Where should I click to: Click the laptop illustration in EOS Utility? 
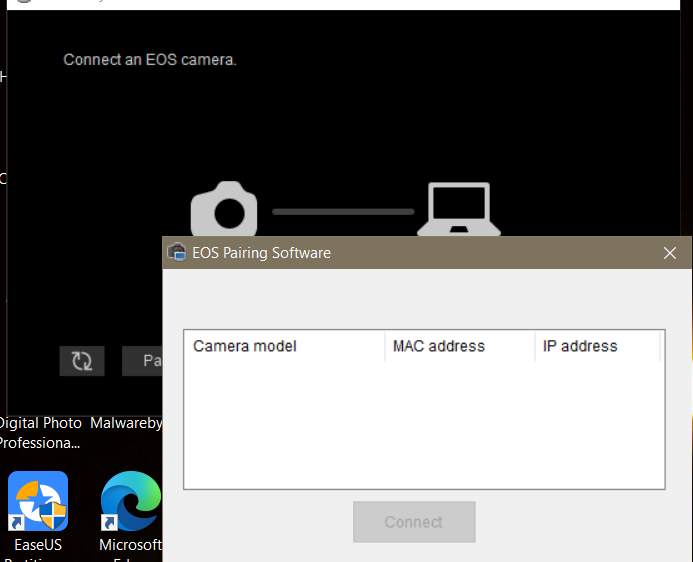pyautogui.click(x=459, y=209)
